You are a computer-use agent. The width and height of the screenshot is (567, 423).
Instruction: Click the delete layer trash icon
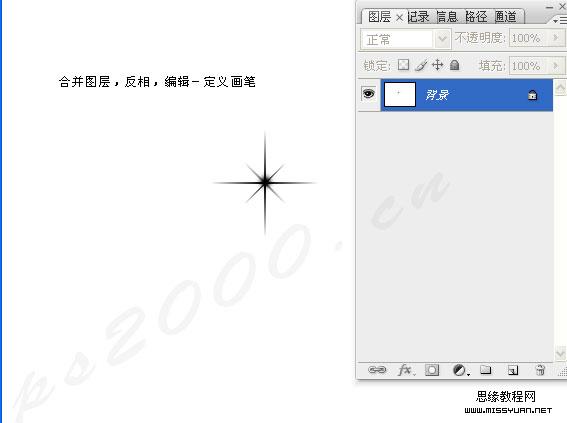coord(540,370)
